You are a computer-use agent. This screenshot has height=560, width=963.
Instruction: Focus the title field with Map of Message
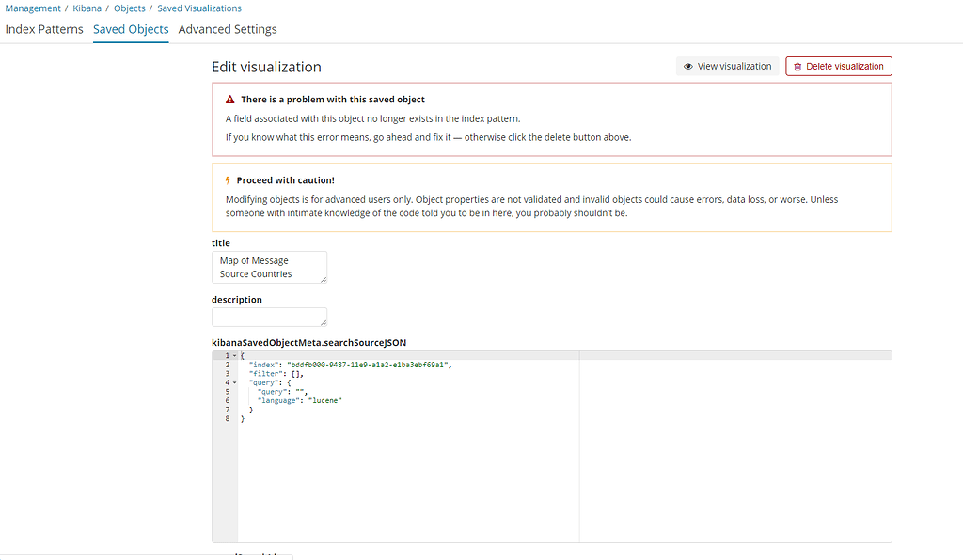(269, 267)
